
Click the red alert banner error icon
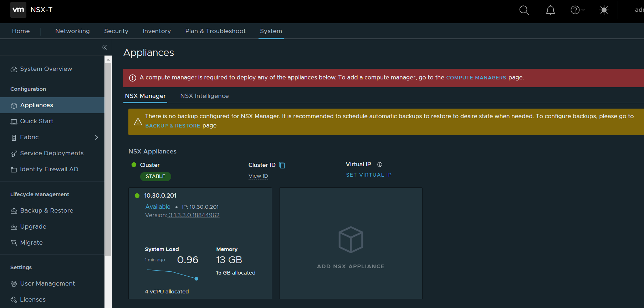tap(133, 78)
